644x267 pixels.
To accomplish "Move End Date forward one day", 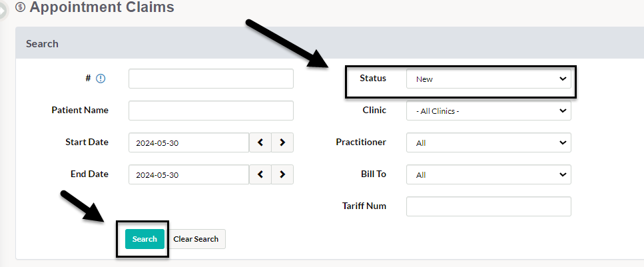I will coord(282,174).
